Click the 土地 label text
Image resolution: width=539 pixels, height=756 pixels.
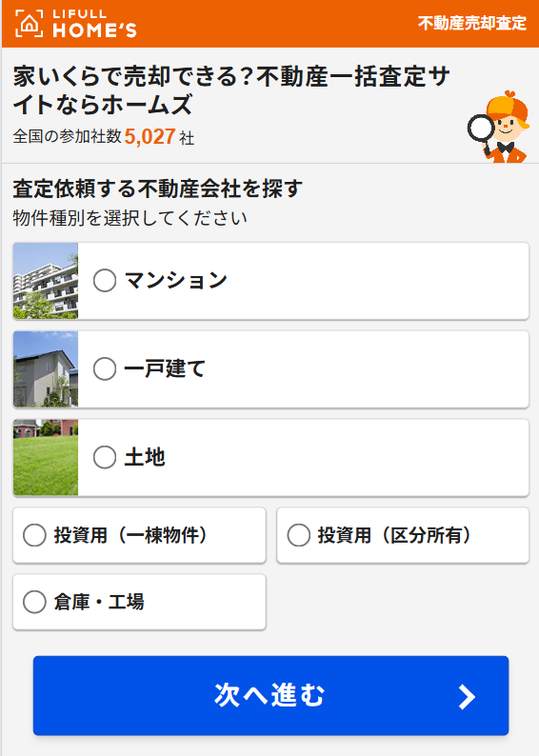click(145, 457)
